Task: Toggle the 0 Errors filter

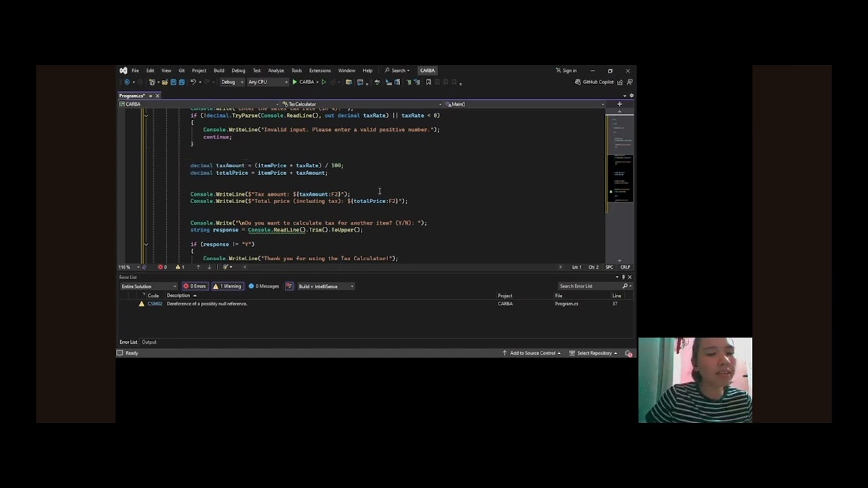Action: click(x=195, y=286)
